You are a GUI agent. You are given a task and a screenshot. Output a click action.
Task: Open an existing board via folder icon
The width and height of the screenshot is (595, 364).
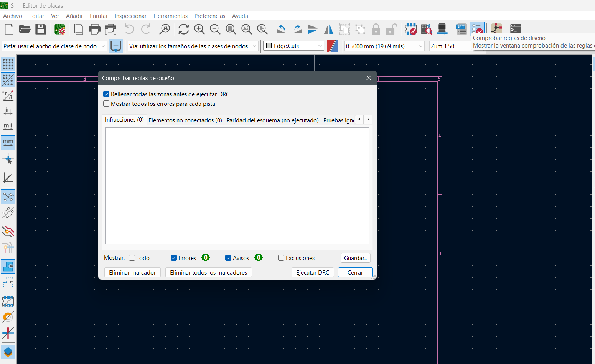coord(25,29)
